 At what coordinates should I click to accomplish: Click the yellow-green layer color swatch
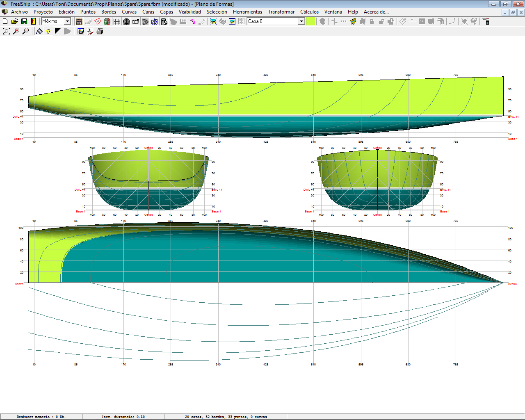pyautogui.click(x=310, y=21)
